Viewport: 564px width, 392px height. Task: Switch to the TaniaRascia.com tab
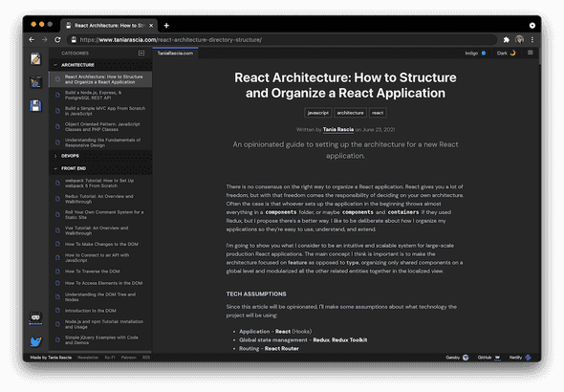(x=175, y=54)
